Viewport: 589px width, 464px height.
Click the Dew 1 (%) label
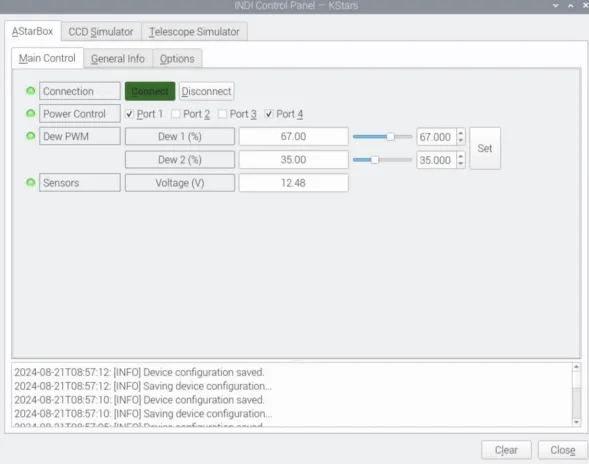coord(180,136)
